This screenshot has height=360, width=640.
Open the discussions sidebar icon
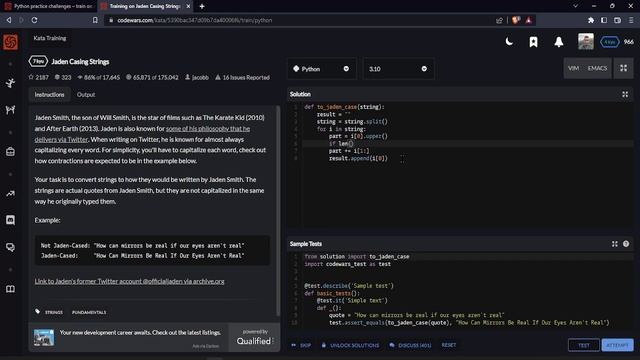point(11,247)
